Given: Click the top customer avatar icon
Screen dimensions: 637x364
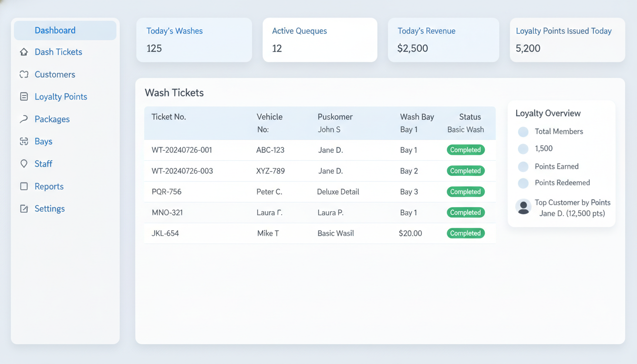Looking at the screenshot, I should tap(523, 207).
